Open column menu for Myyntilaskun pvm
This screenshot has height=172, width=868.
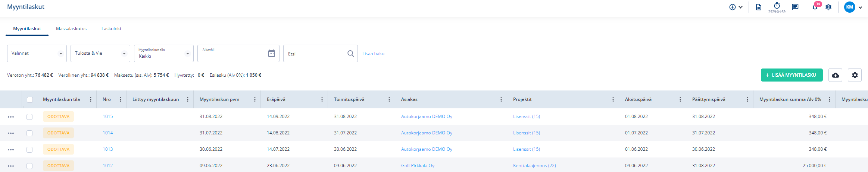pos(255,99)
